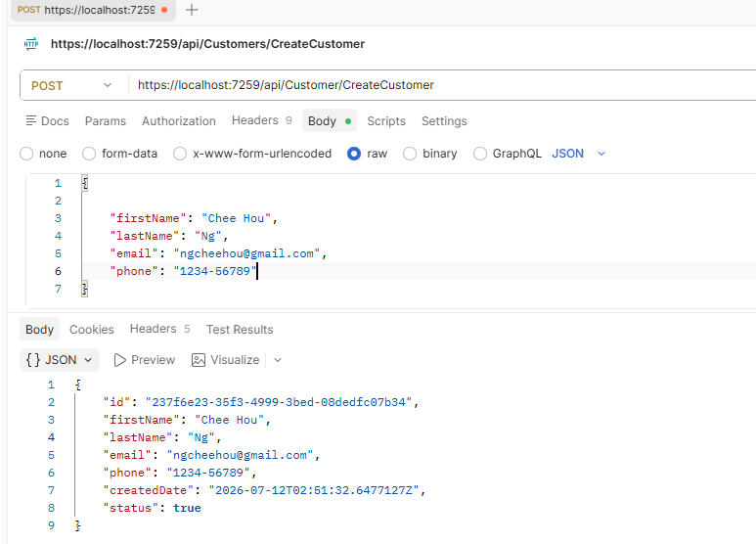The height and width of the screenshot is (544, 756).
Task: Open the response Body tab
Action: tap(39, 330)
